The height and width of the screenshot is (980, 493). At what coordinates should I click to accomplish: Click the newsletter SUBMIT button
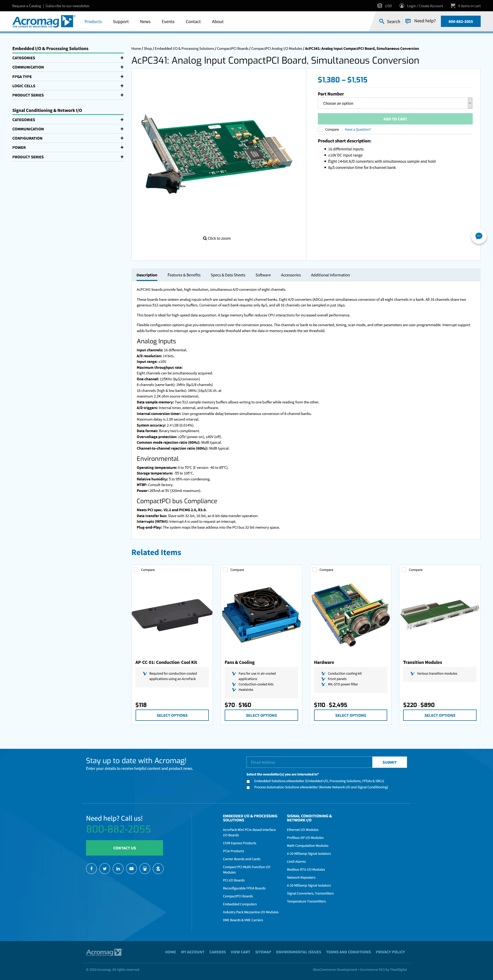tap(390, 762)
